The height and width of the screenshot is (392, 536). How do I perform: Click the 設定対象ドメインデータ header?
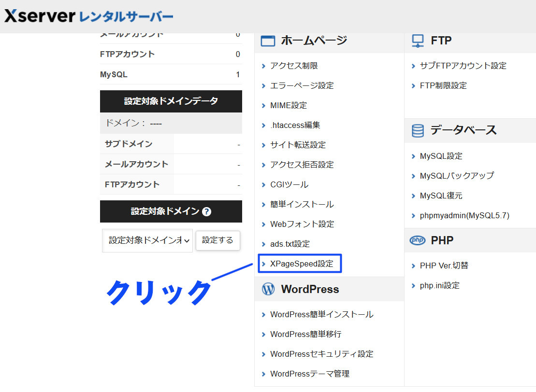tap(171, 101)
